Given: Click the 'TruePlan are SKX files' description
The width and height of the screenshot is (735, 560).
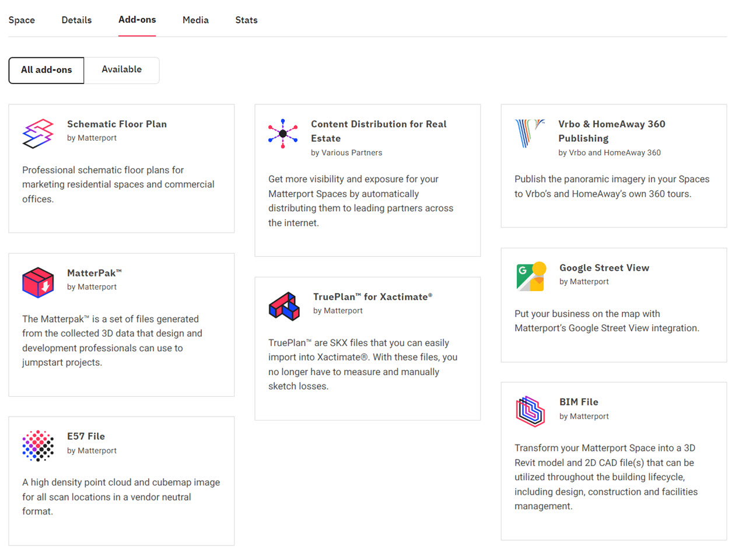Looking at the screenshot, I should click(363, 365).
